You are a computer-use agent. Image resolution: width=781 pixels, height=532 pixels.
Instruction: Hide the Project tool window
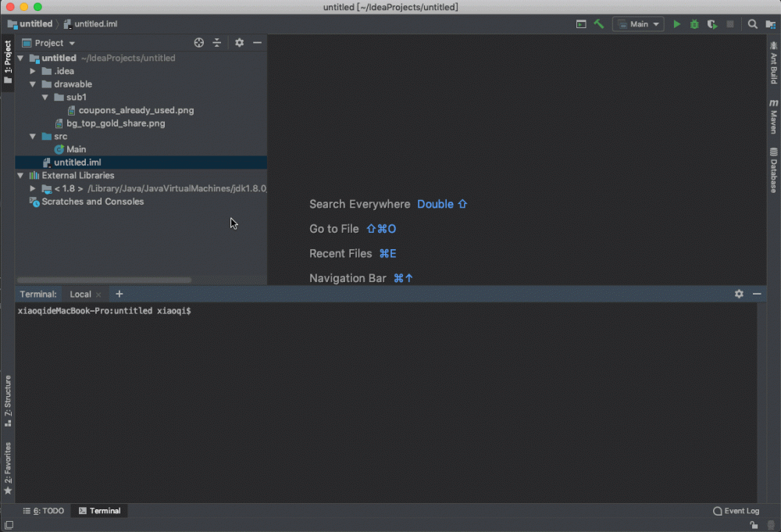pyautogui.click(x=258, y=42)
